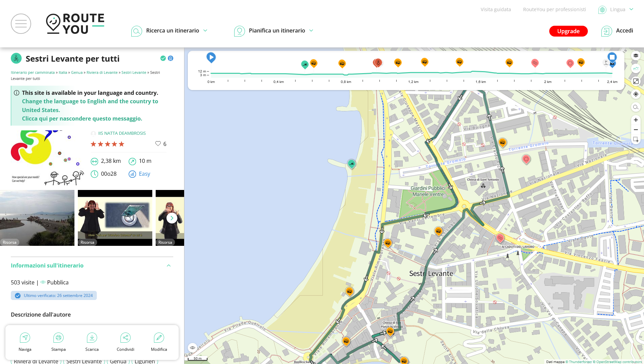This screenshot has width=644, height=364.
Task: Collapse the Informazioni sull'itinerario section
Action: pos(169,265)
